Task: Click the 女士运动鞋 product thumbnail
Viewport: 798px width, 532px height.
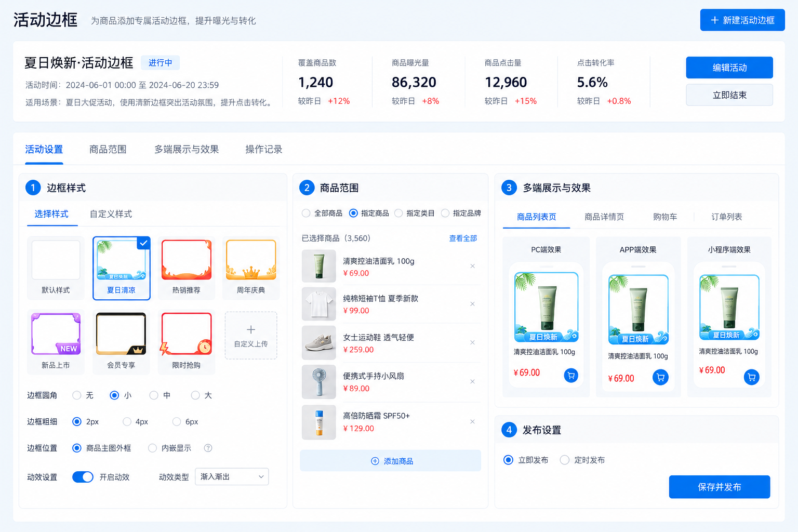Action: 319,343
